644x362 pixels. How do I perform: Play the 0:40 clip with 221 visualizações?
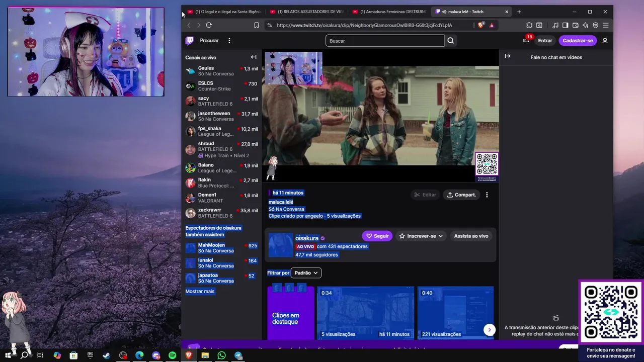[x=455, y=313]
